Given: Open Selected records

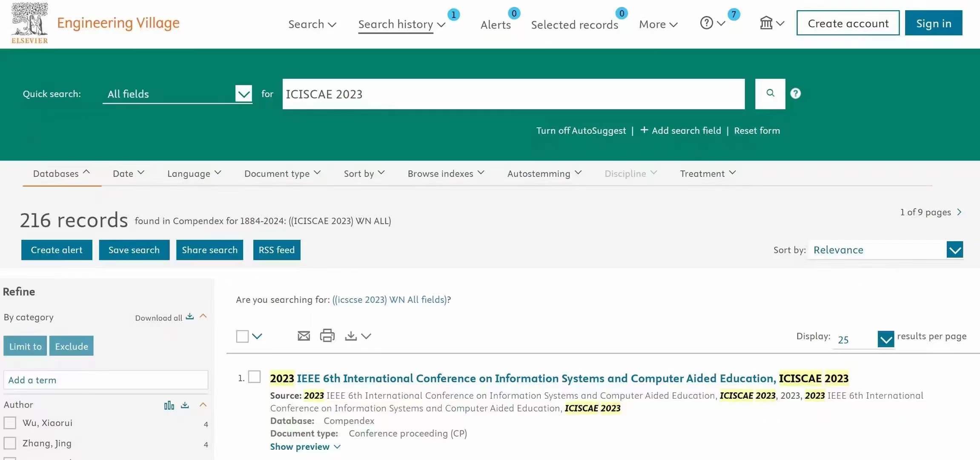Looking at the screenshot, I should click(x=575, y=25).
